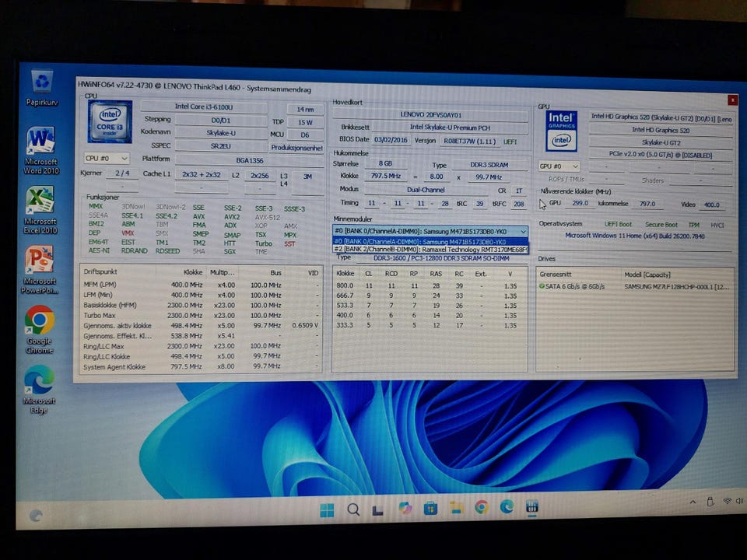
Task: Expand the CPU #0 selector dropdown
Action: [107, 158]
